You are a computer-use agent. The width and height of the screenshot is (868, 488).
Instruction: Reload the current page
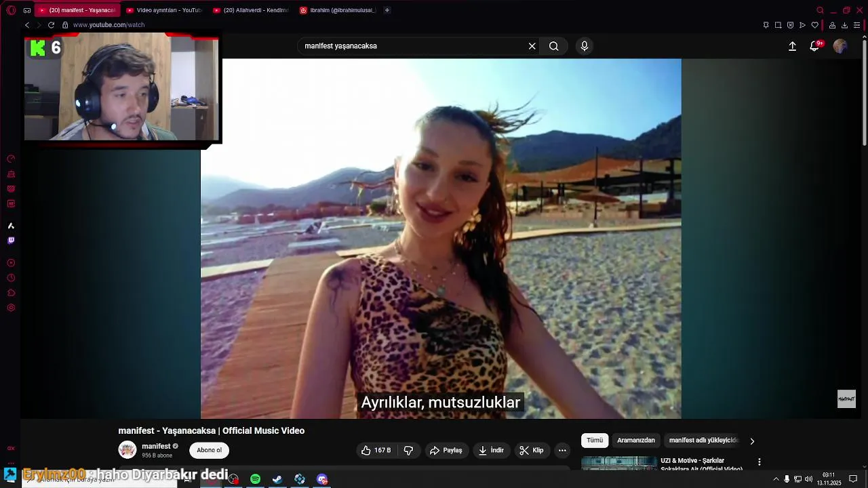click(51, 25)
